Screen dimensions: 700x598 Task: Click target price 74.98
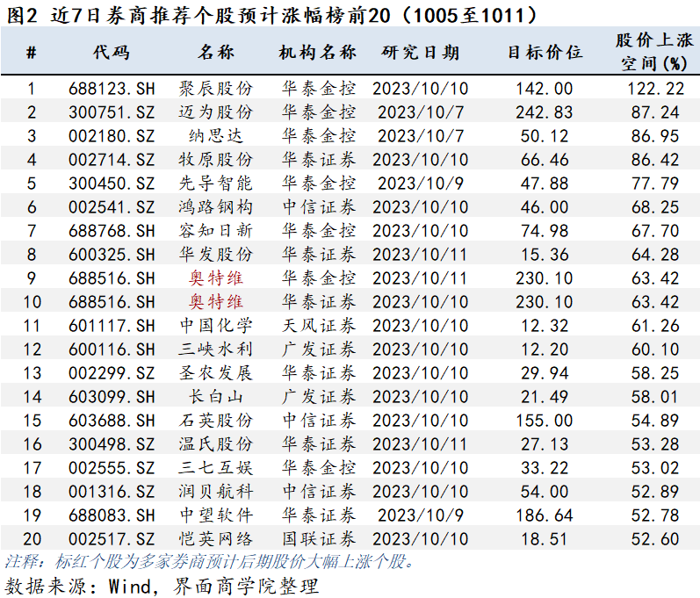545,231
